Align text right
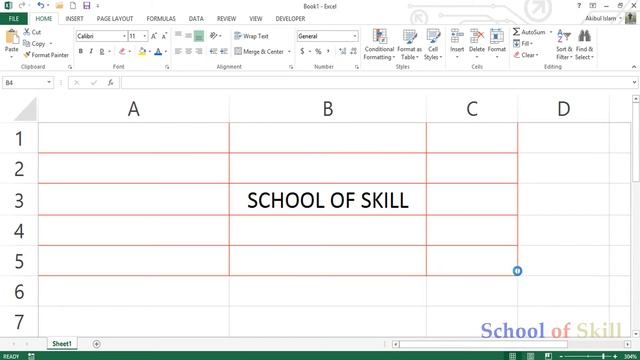The height and width of the screenshot is (360, 640). tap(199, 51)
